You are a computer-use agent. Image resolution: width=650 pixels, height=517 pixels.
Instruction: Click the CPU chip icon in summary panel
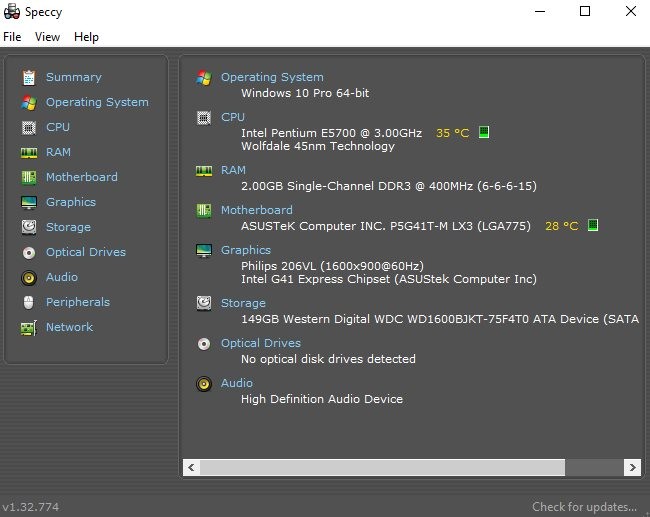(x=204, y=118)
